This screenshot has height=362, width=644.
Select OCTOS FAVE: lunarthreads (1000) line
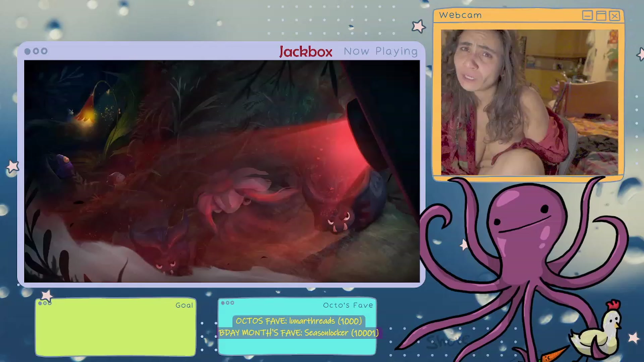[x=299, y=321]
